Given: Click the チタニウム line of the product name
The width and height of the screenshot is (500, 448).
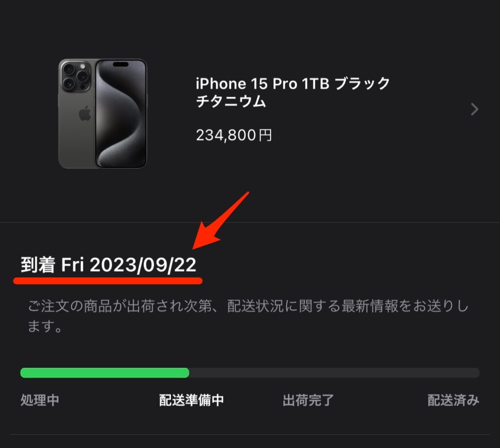Looking at the screenshot, I should click(x=231, y=102).
